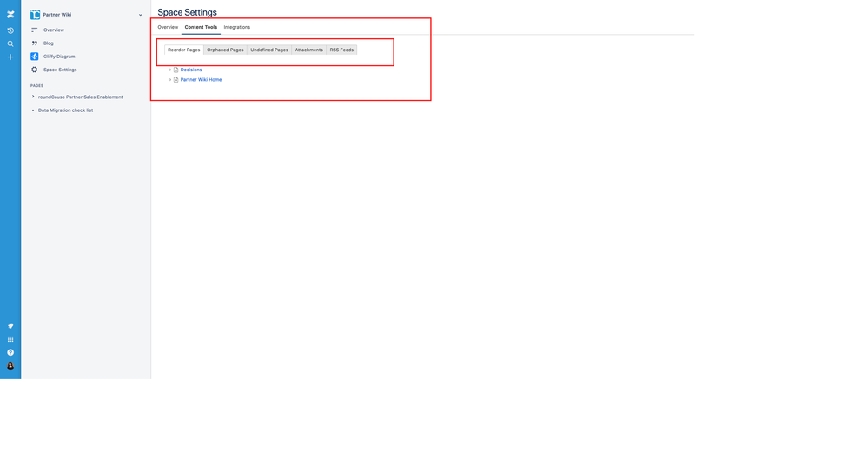Switch to the Overview settings tab

coord(168,27)
